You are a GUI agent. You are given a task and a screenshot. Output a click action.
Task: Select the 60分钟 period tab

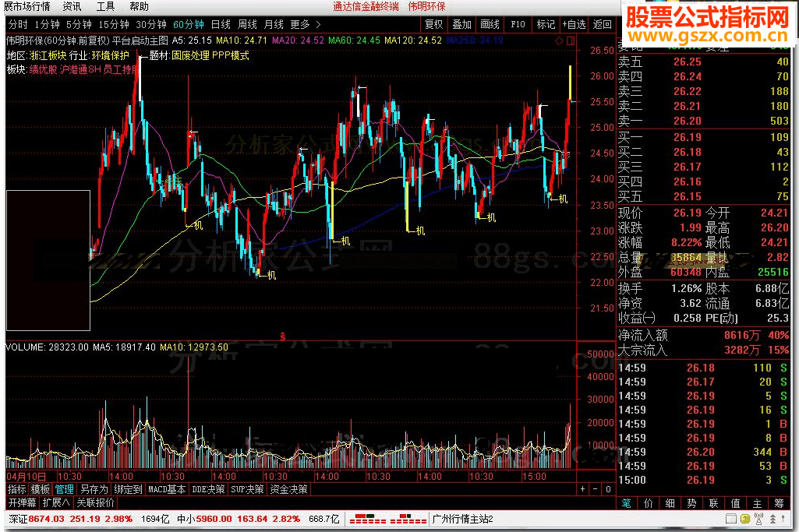(x=188, y=24)
